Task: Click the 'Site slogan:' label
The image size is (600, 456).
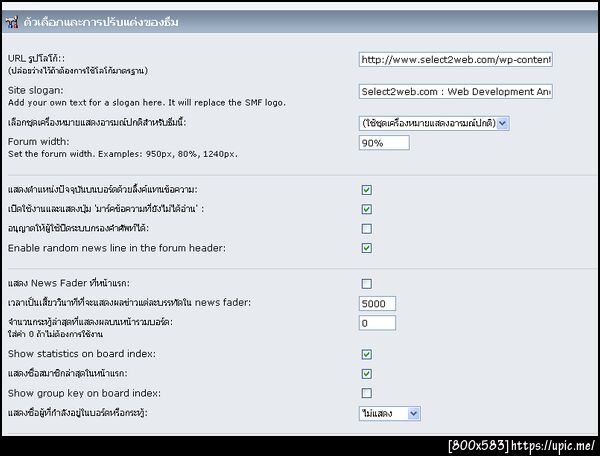Action: click(x=36, y=90)
